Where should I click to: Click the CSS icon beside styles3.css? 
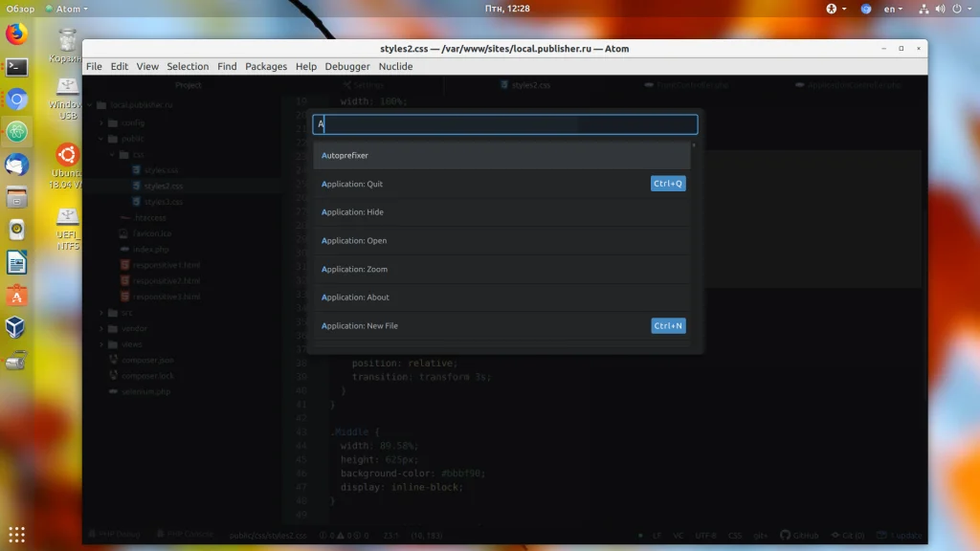[136, 202]
